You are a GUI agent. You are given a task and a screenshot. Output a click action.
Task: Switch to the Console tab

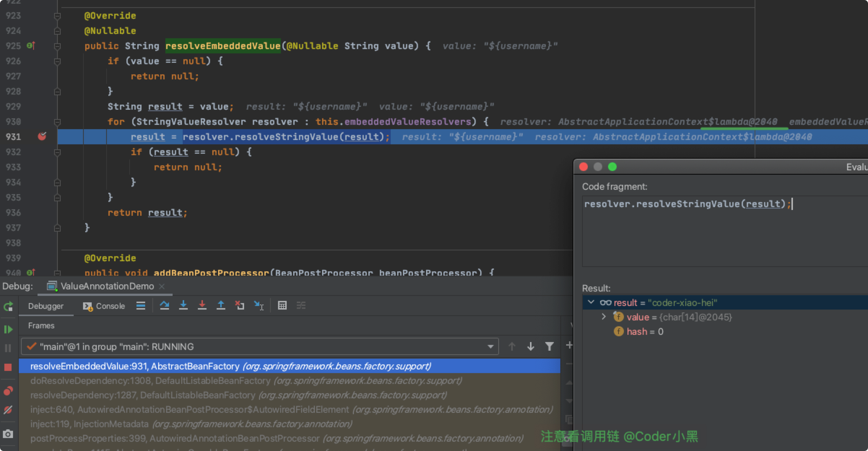coord(104,306)
